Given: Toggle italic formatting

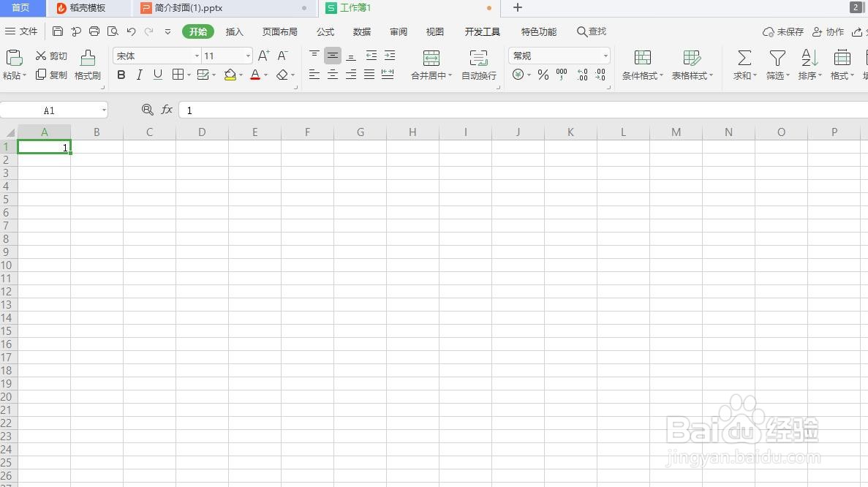Looking at the screenshot, I should click(139, 74).
